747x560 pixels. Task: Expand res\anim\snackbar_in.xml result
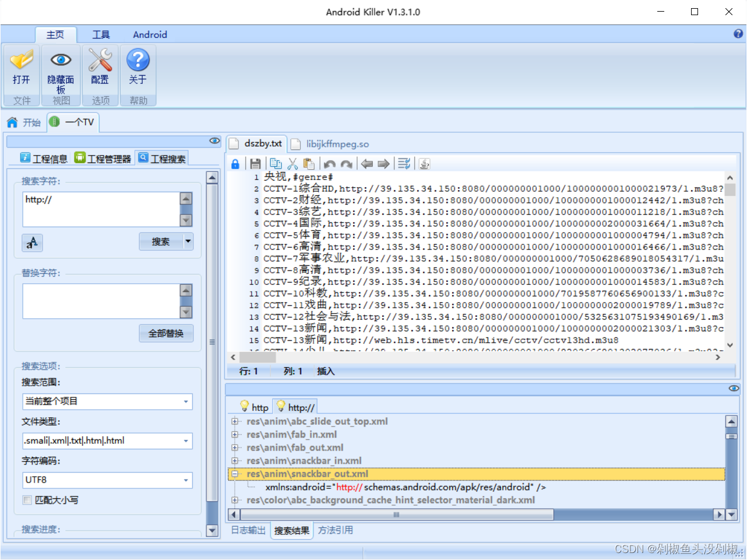click(x=235, y=460)
